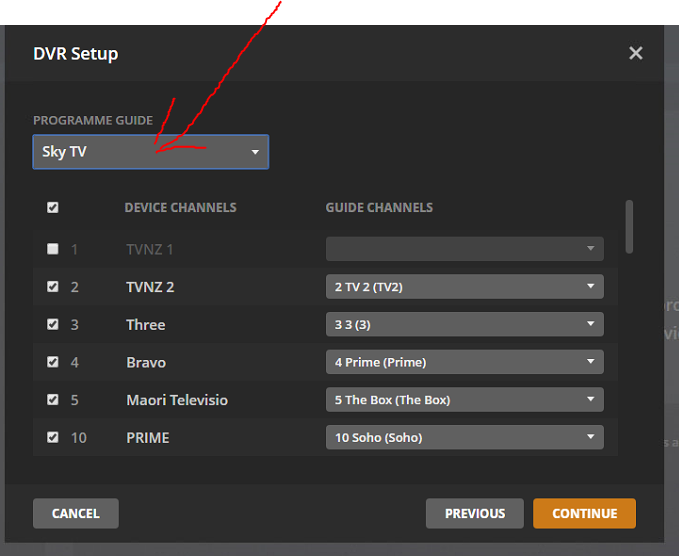The height and width of the screenshot is (556, 679).
Task: Change the '4 Prime (Prime)' guide mapping
Action: coord(464,362)
